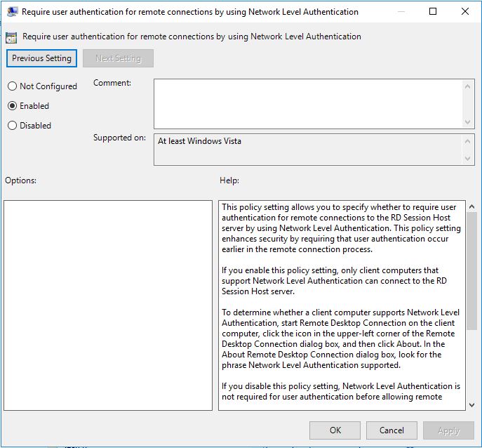Click the Options: label

(20, 180)
